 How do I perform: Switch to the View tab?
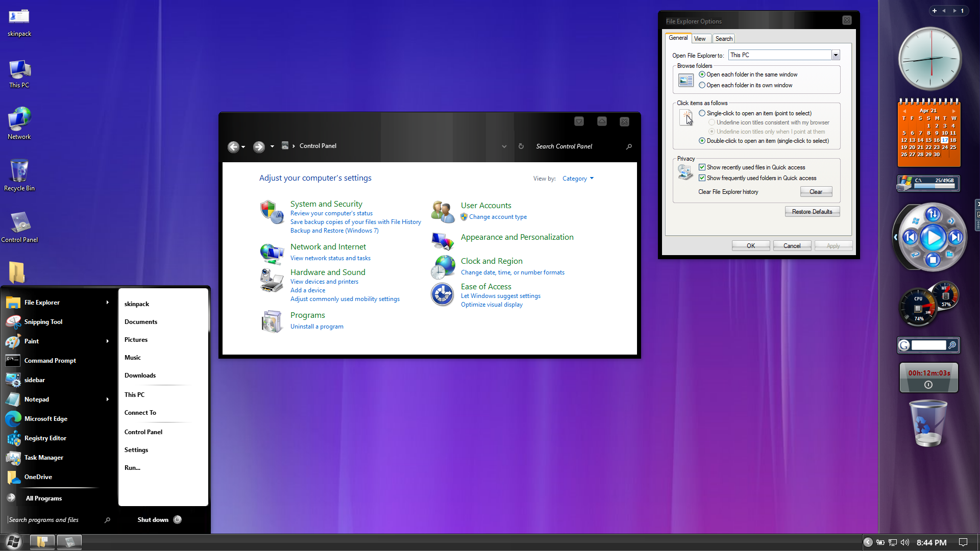tap(700, 39)
